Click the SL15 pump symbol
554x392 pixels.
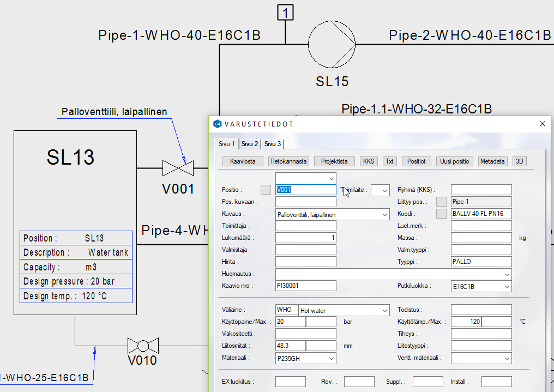click(x=332, y=45)
